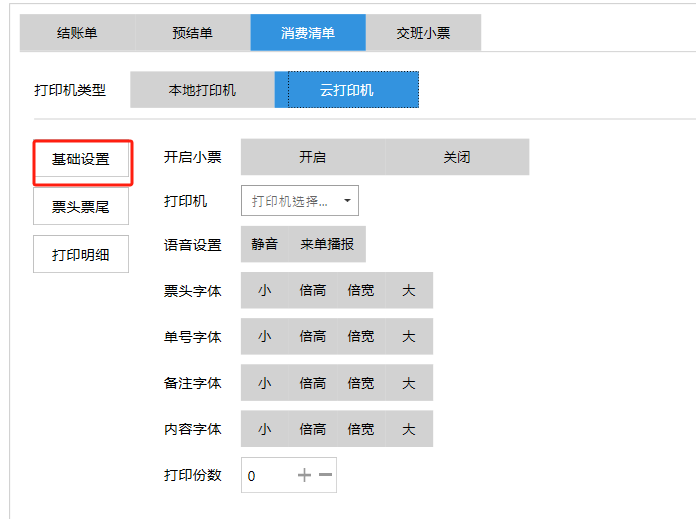Open the 打印机选择 dropdown
Screen dimensions: 696x519
(x=299, y=201)
